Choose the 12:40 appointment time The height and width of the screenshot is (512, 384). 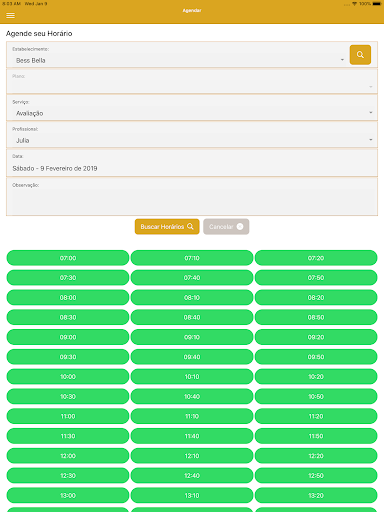point(192,476)
